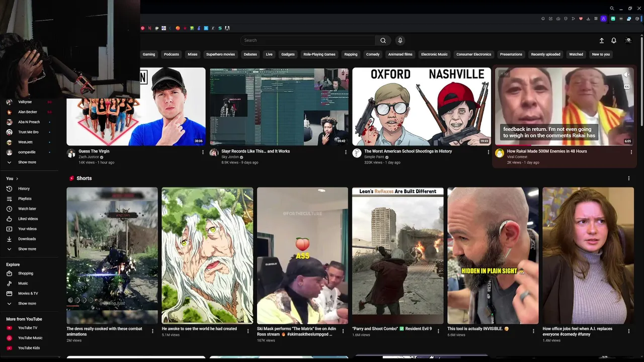Image resolution: width=644 pixels, height=362 pixels.
Task: Open options menu for Slayr Records video
Action: tap(346, 152)
